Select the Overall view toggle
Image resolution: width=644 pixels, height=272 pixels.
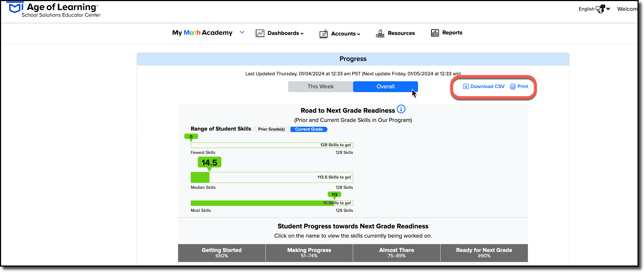[x=386, y=86]
